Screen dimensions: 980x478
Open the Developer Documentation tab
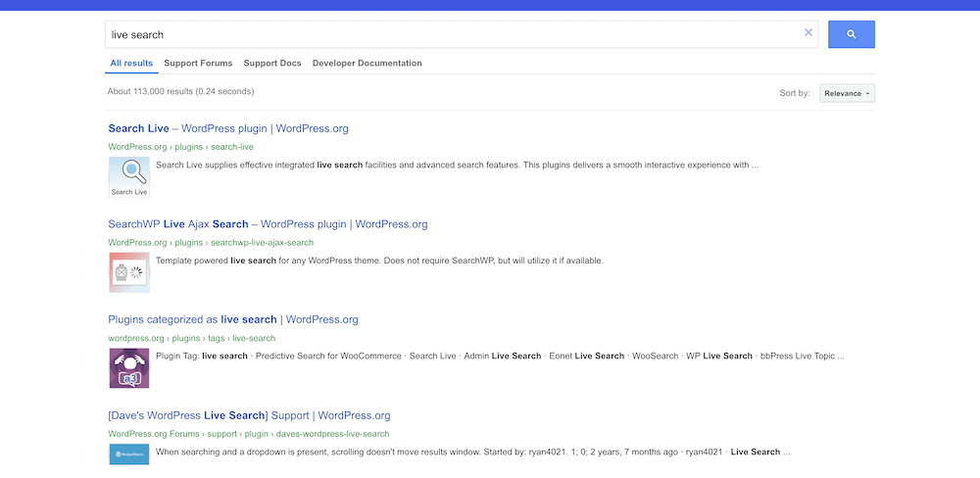[x=367, y=63]
